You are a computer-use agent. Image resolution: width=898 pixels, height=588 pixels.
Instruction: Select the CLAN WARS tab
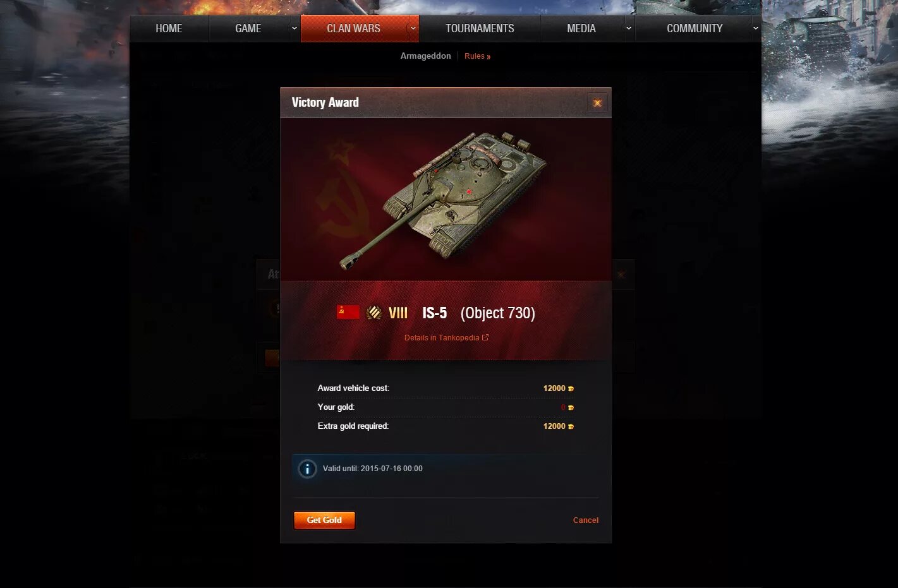354,28
